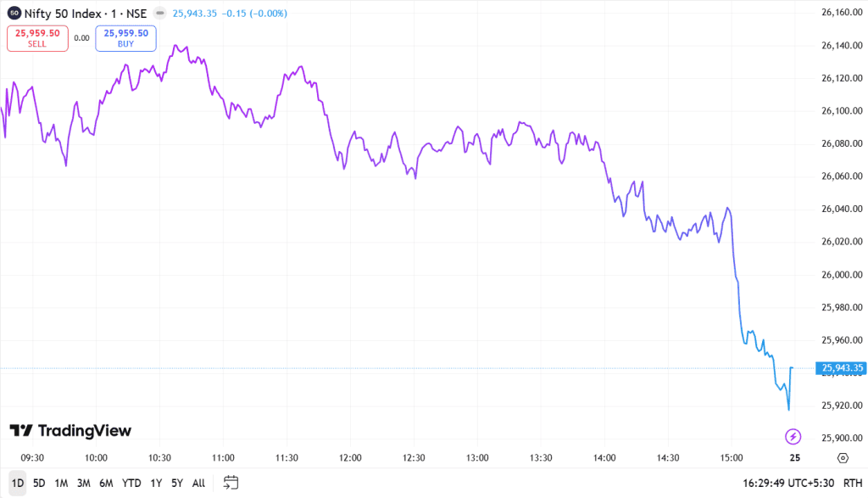Click the purple lightning instant-trading icon

click(x=793, y=434)
